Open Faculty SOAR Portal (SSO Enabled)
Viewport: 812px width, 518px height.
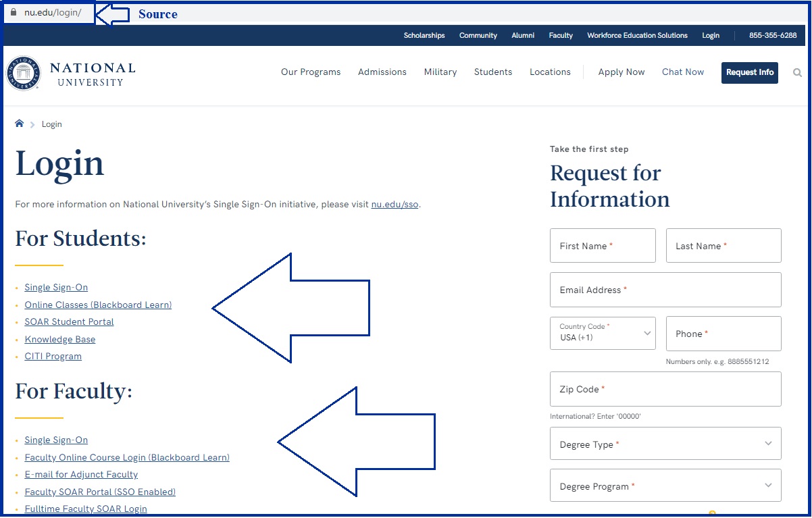[100, 492]
